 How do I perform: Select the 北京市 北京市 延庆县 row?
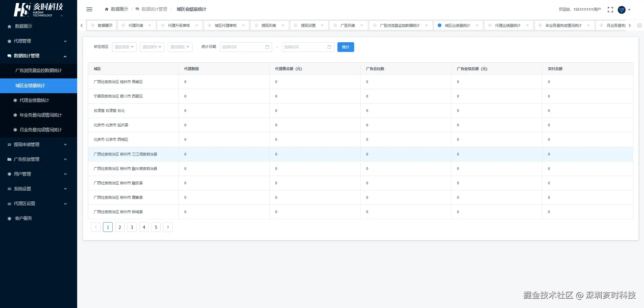(x=361, y=125)
